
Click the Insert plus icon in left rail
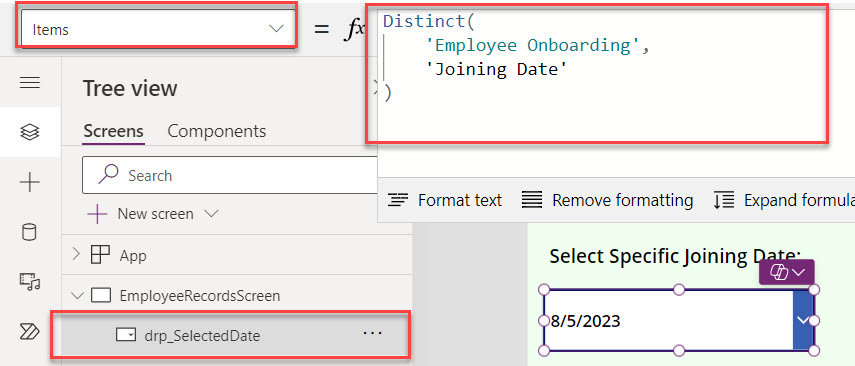click(29, 182)
